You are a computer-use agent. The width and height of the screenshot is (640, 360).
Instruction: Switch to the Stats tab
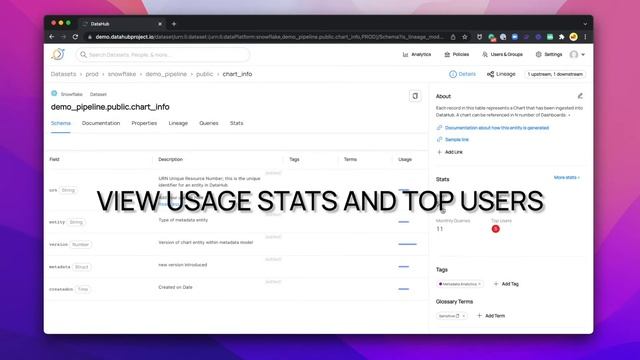(236, 123)
